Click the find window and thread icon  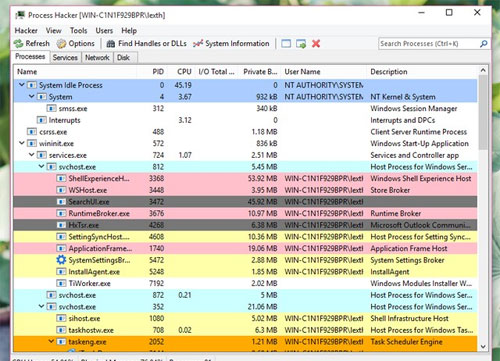301,44
